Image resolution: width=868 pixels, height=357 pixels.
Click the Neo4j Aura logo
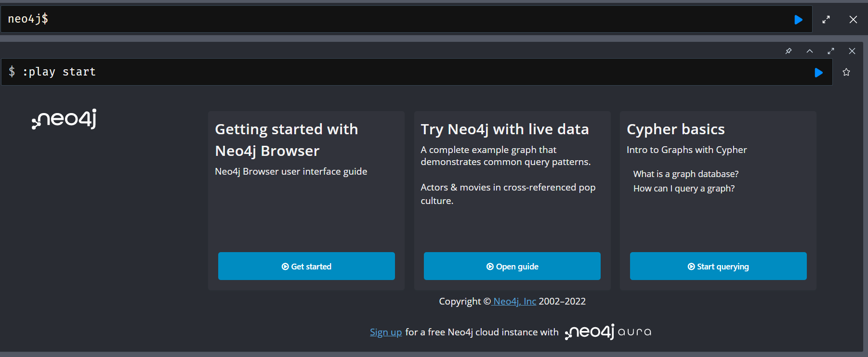608,332
